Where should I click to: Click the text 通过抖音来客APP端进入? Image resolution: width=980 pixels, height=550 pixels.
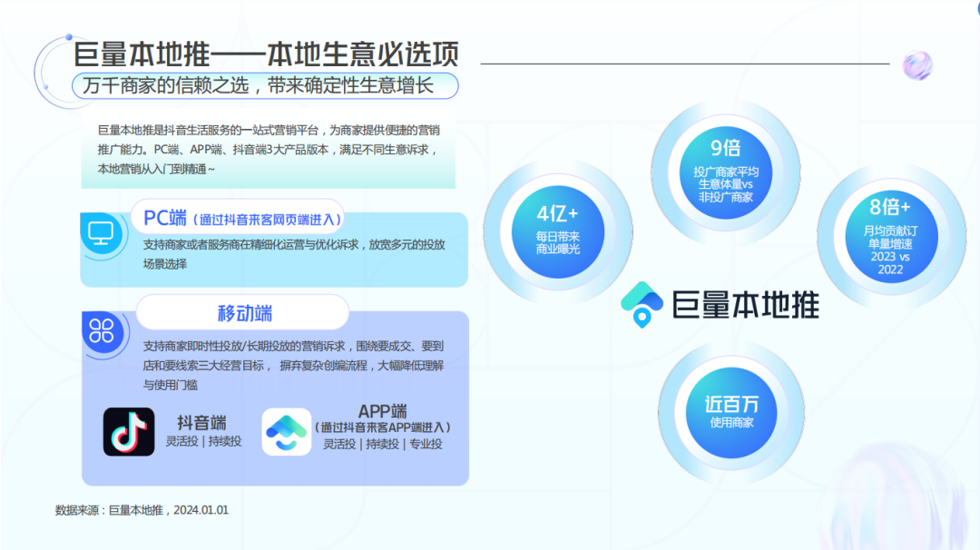[383, 427]
